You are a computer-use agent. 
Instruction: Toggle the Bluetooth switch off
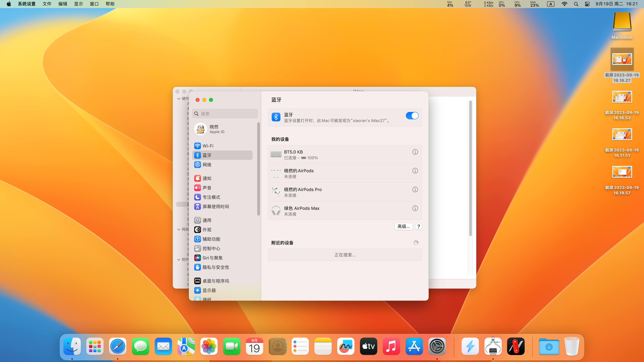coord(412,116)
